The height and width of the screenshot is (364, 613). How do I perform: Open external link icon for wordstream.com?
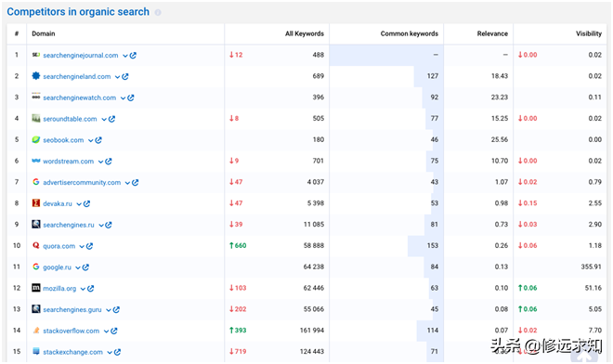click(109, 161)
